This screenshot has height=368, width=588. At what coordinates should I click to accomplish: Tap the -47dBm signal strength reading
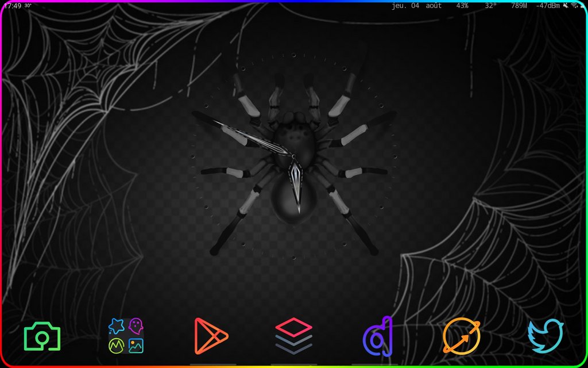click(548, 6)
